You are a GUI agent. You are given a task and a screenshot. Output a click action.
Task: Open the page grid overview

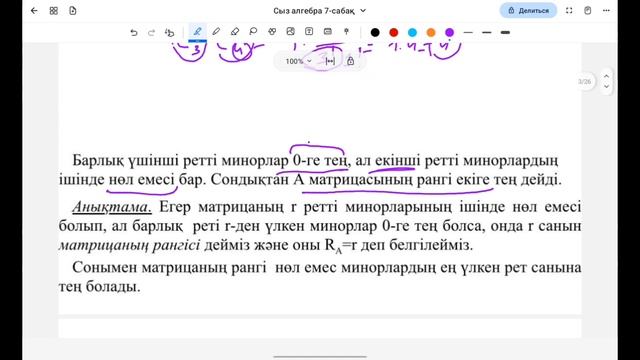53,11
